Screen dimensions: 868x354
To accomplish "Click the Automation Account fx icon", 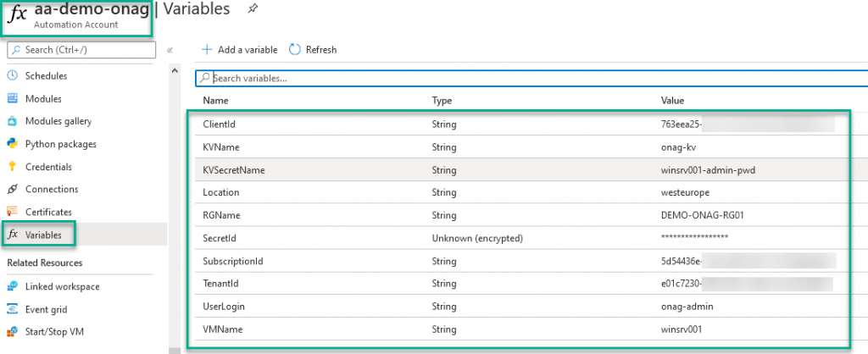I will 17,15.
